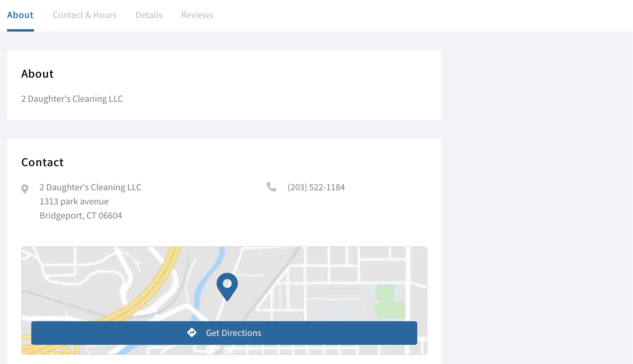
Task: Click the map preview thumbnail
Action: pyautogui.click(x=224, y=301)
